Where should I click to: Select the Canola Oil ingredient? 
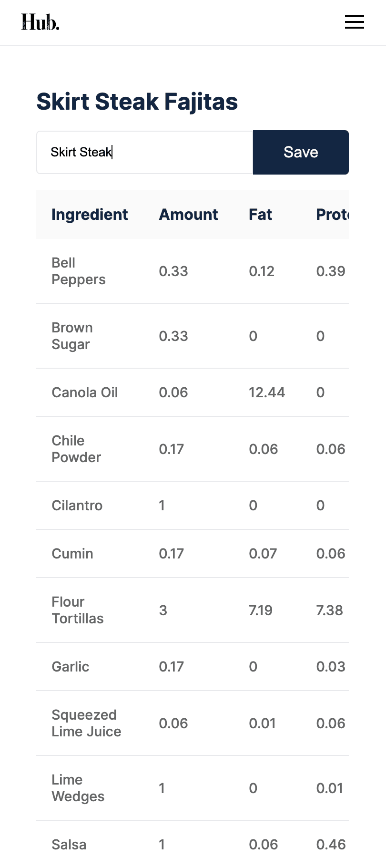pos(84,393)
